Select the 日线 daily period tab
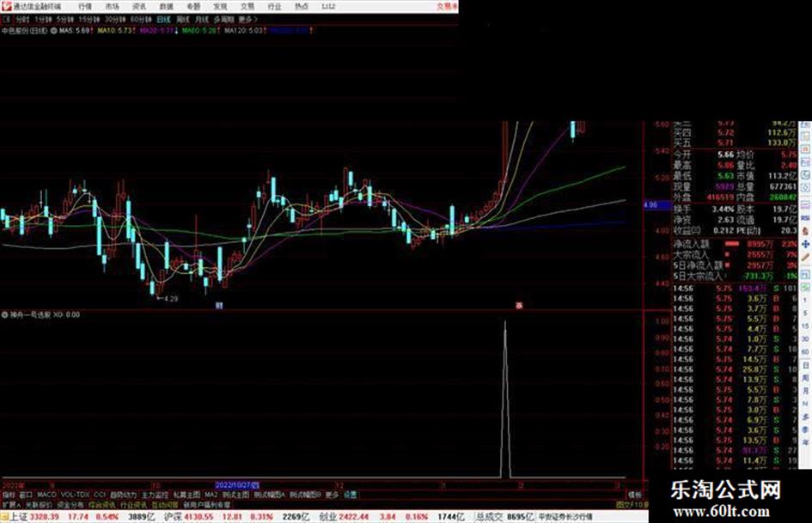The height and width of the screenshot is (523, 812). point(163,20)
